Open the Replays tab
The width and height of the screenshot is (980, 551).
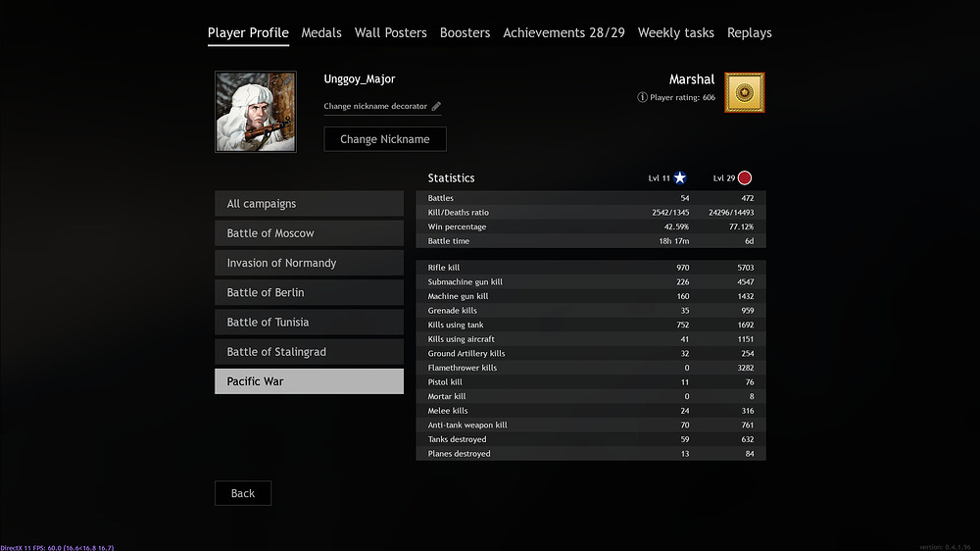[749, 32]
